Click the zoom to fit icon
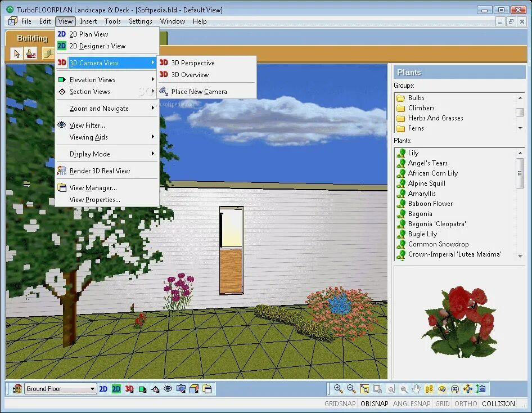 [x=364, y=389]
